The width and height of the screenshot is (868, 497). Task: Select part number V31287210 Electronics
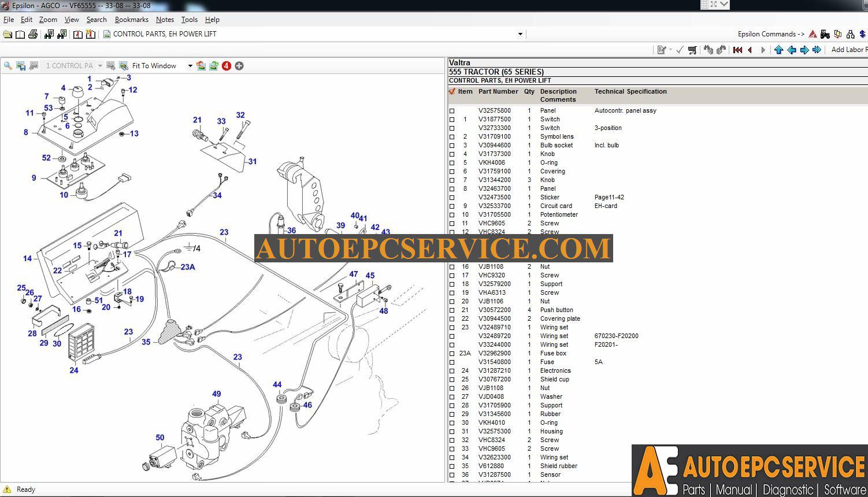click(x=495, y=371)
